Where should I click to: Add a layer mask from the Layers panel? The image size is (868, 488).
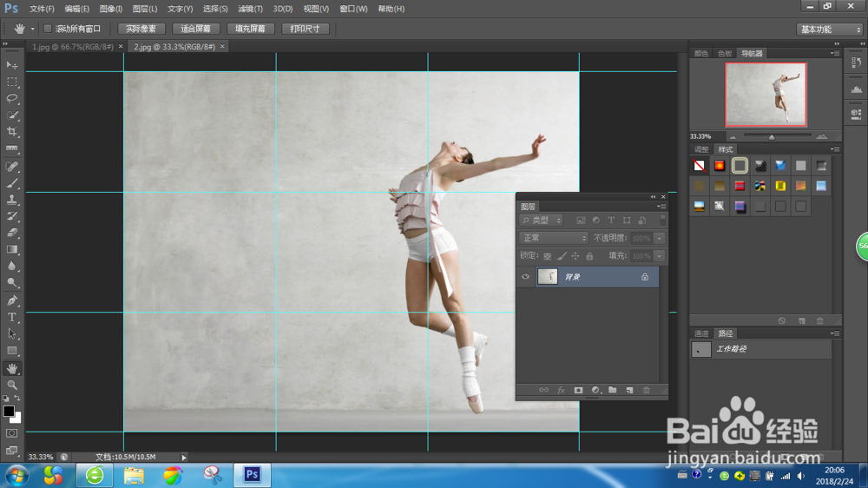tap(578, 391)
